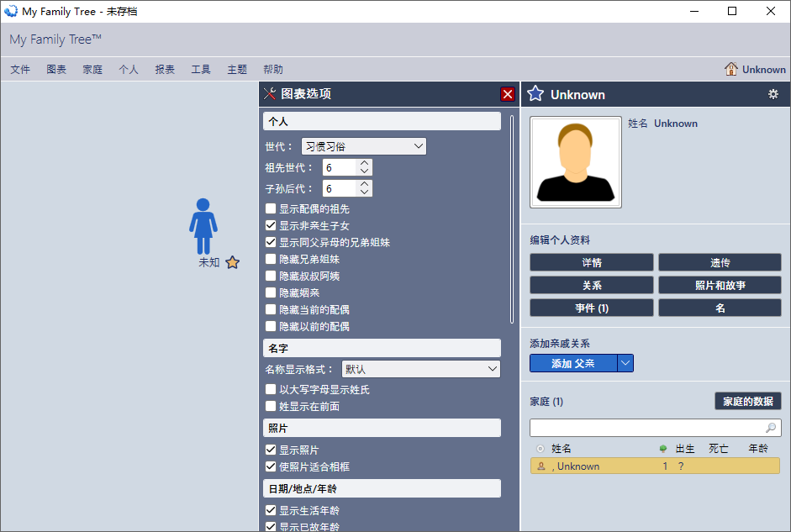Open the 主题 menu

tap(237, 70)
